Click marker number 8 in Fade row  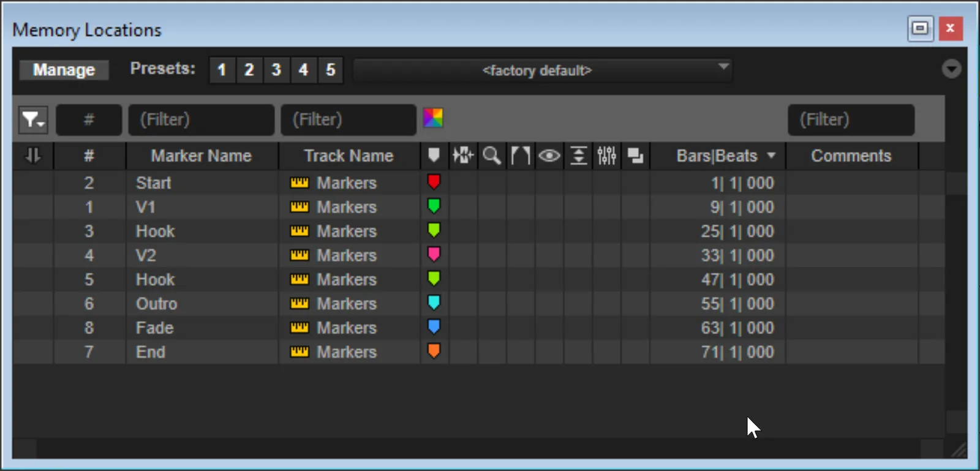[89, 328]
